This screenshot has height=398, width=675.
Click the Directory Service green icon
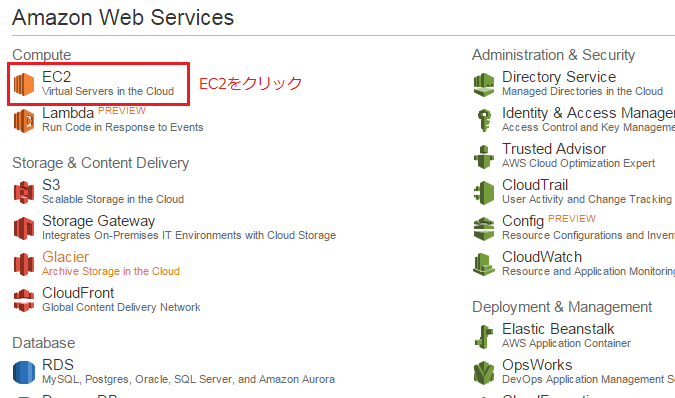[484, 84]
